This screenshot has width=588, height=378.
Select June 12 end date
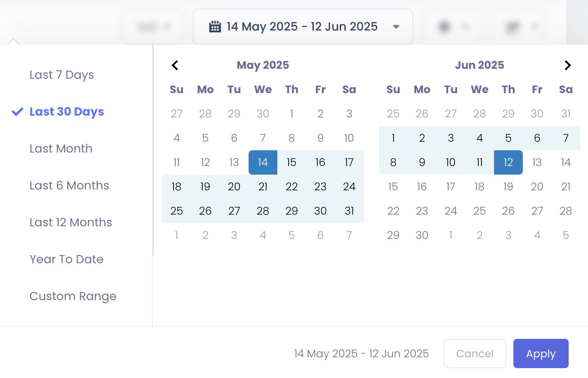(508, 162)
